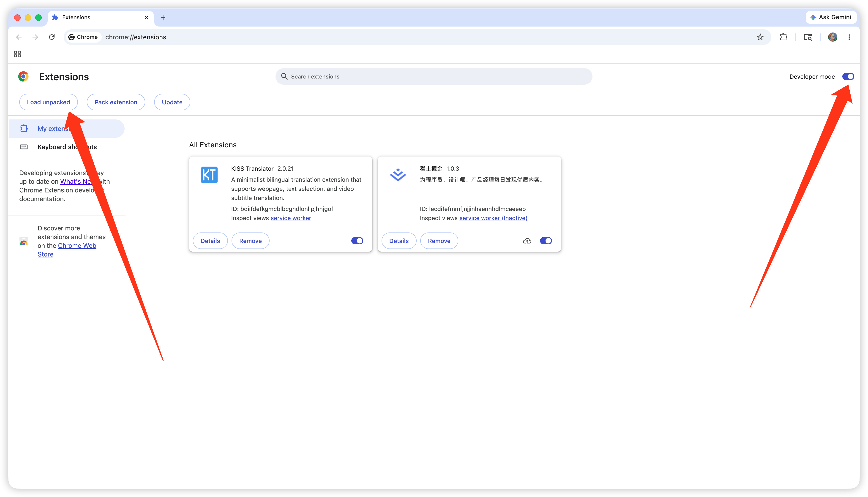Image resolution: width=868 pixels, height=497 pixels.
Task: Open Details for 稀土掘金
Action: [399, 241]
